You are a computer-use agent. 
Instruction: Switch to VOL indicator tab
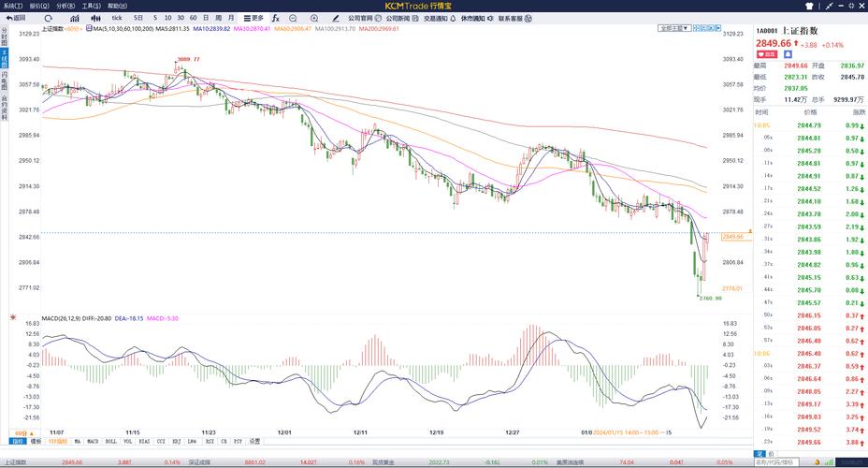(127, 442)
